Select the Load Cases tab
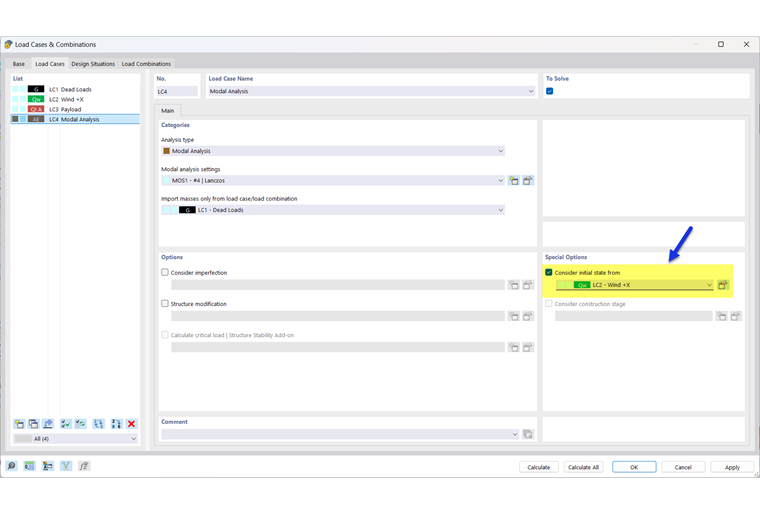 point(50,64)
